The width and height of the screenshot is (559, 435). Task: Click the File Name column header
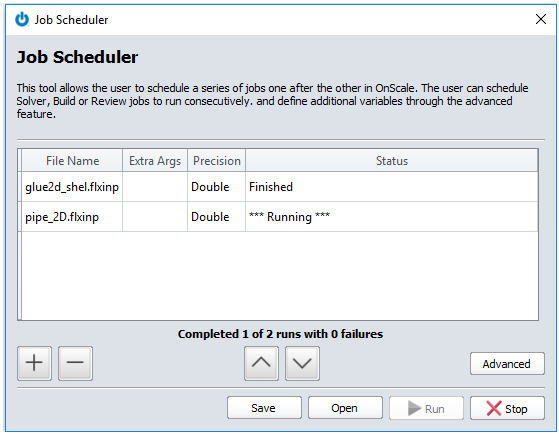(x=72, y=161)
